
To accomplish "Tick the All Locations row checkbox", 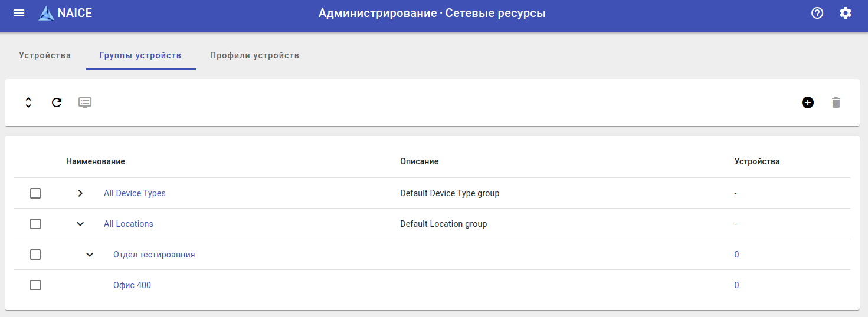I will (35, 224).
